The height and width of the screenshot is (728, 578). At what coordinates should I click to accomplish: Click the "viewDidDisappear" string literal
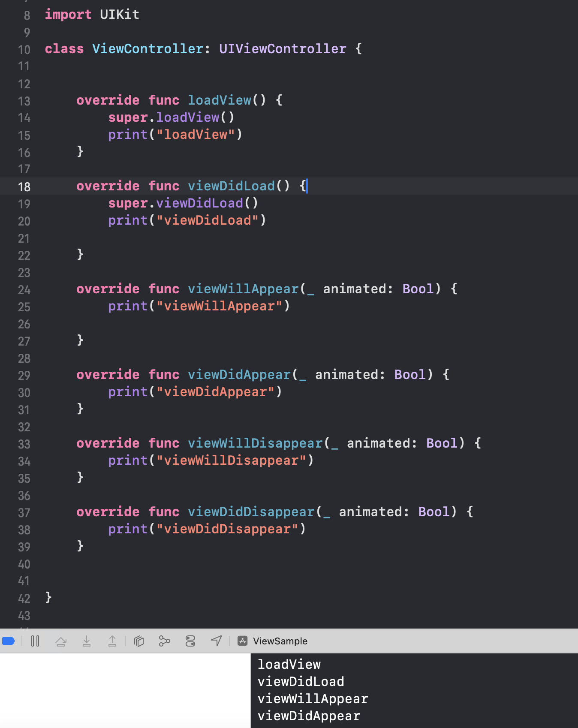[x=227, y=529]
